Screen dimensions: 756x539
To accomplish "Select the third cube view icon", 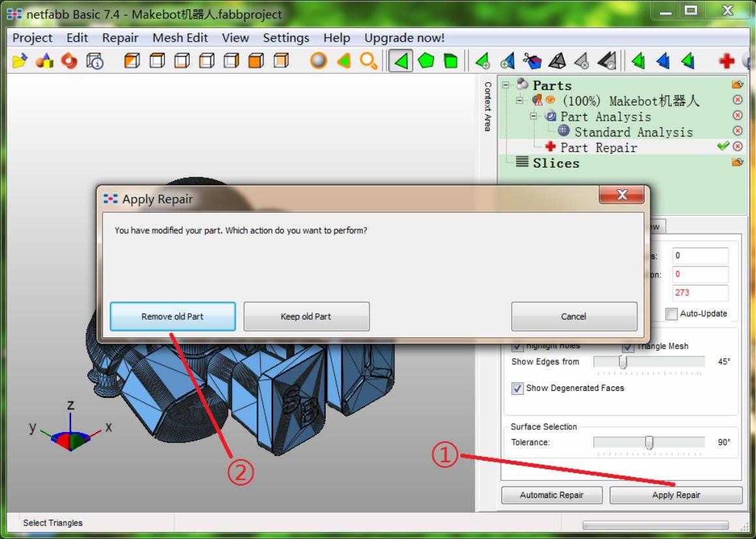I will pos(181,61).
